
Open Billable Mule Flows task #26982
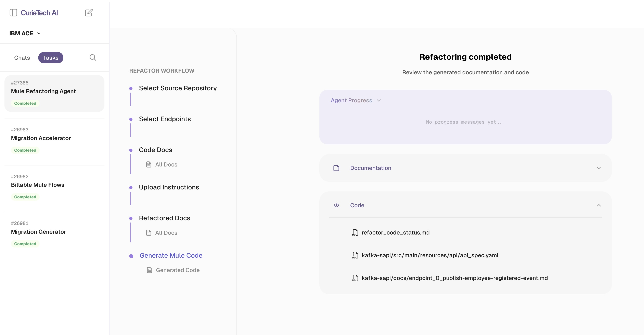38,185
